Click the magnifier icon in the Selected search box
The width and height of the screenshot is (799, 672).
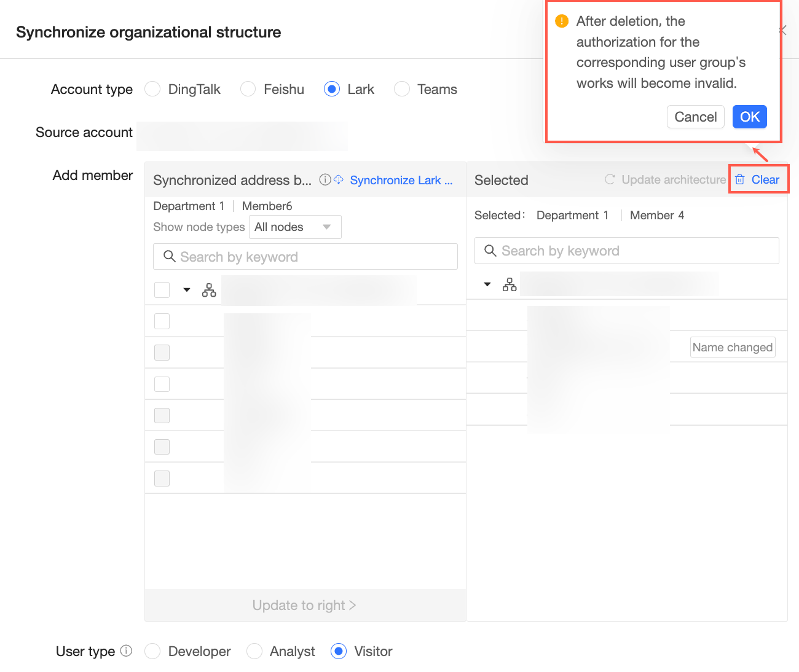point(490,251)
